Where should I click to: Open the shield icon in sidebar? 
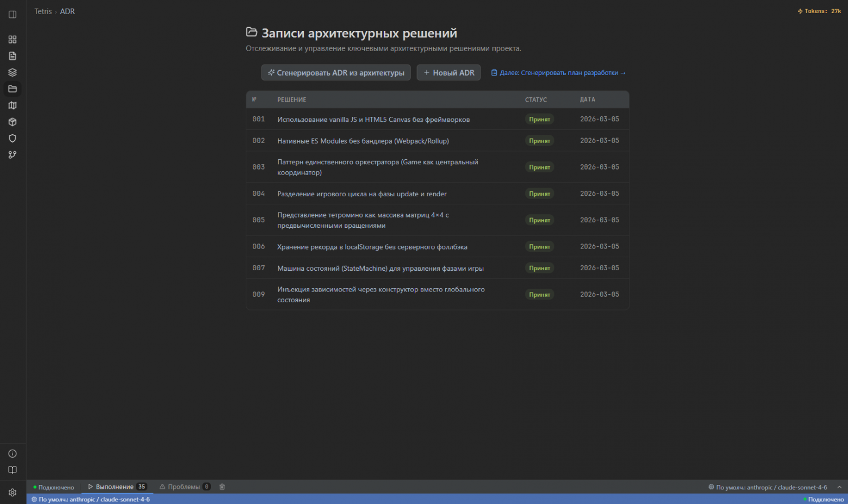coord(13,138)
